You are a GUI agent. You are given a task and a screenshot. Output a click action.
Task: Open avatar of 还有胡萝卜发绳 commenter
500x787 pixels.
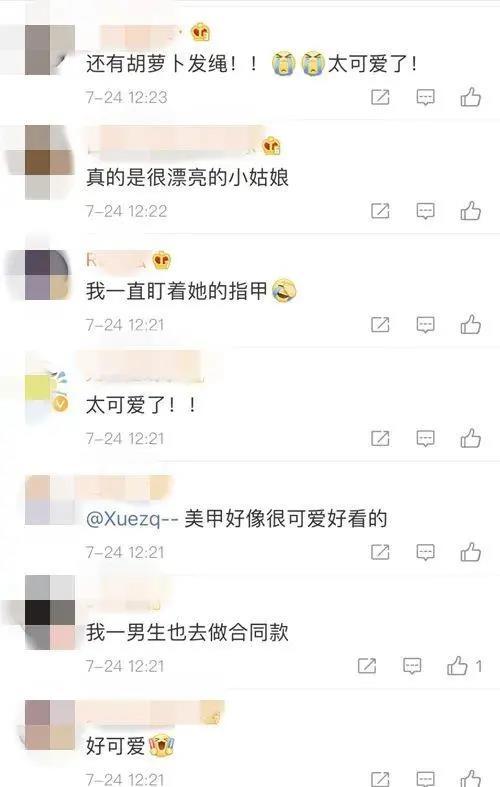click(50, 50)
